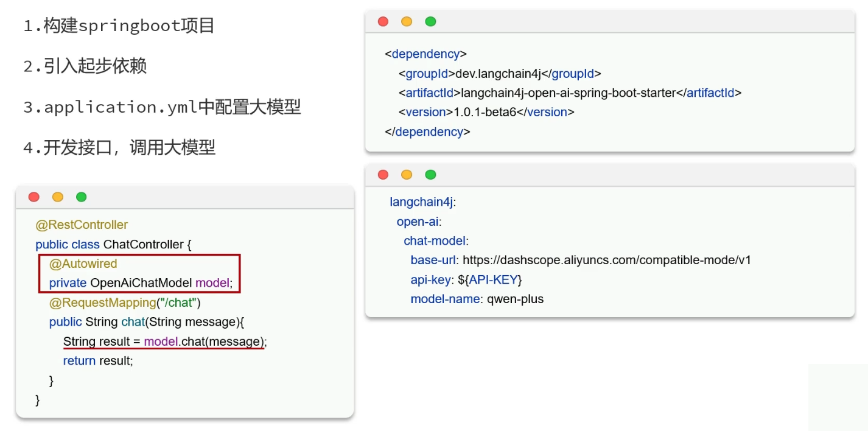868x431 pixels.
Task: Select step 2 引入起步依赖 text
Action: pyautogui.click(x=85, y=66)
